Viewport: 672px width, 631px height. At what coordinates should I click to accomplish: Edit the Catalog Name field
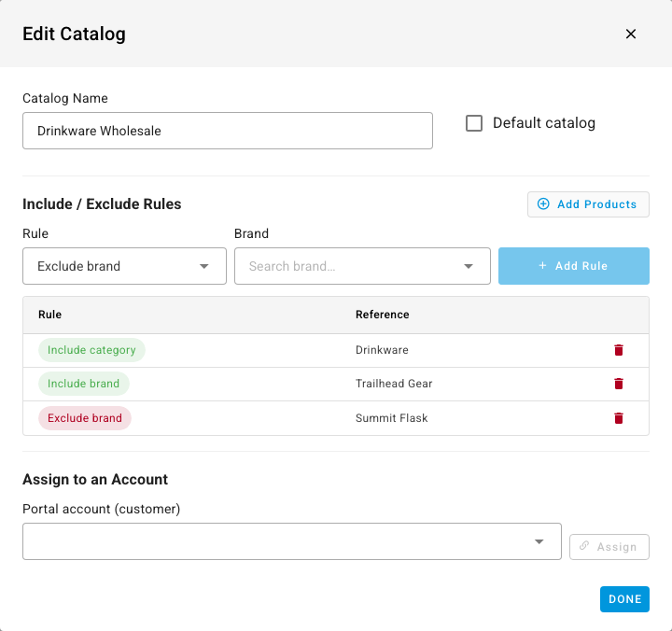228,131
